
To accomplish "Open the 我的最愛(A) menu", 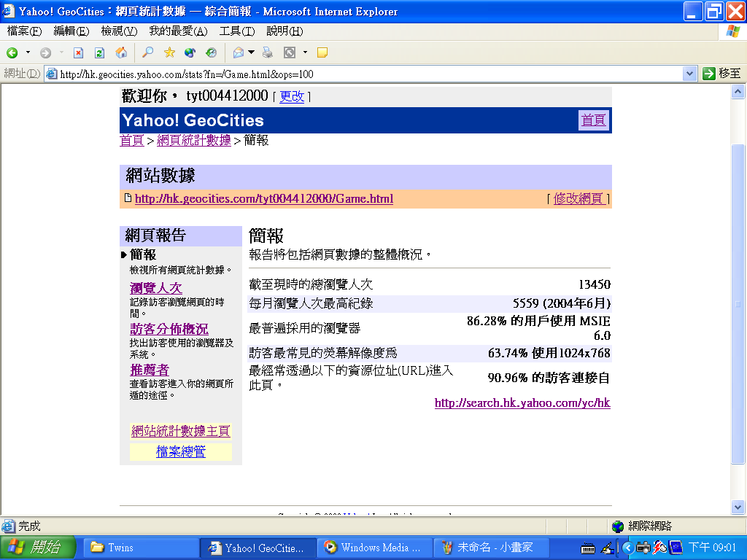I will click(x=178, y=31).
